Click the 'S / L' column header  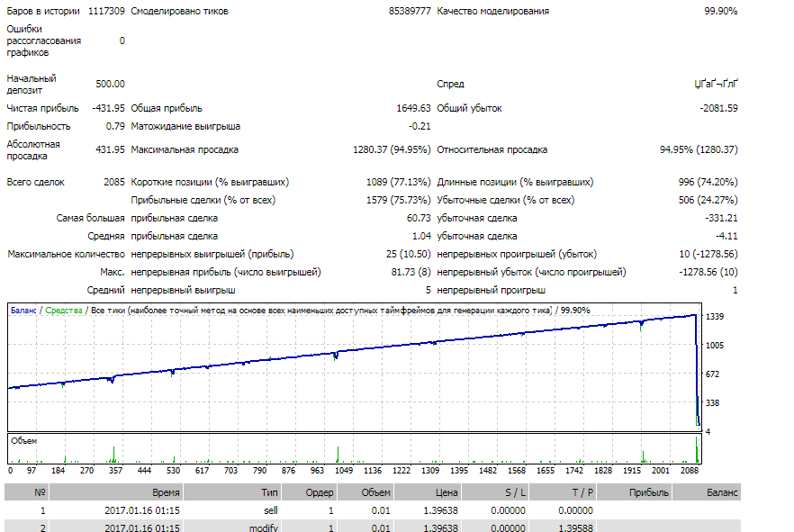coord(495,492)
